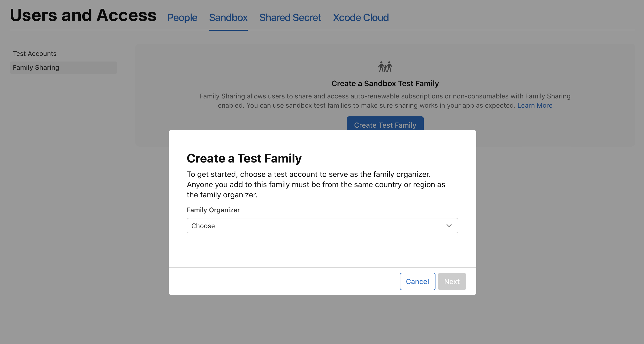Open the Learn More link

(535, 105)
